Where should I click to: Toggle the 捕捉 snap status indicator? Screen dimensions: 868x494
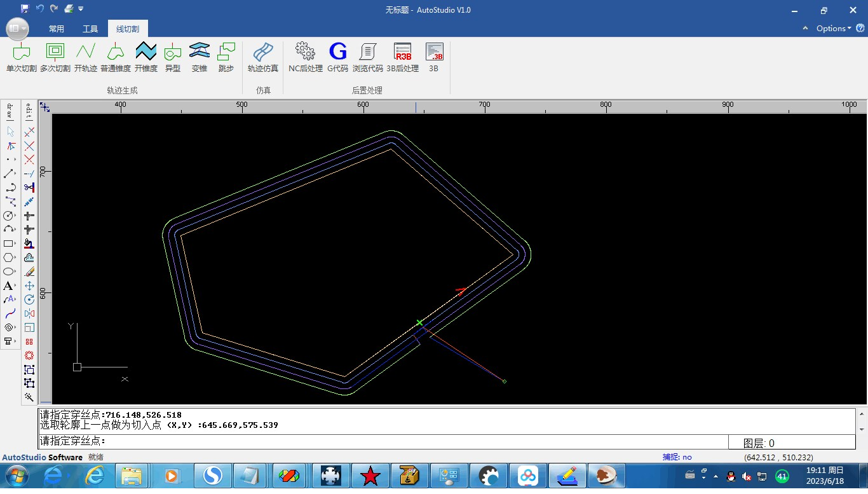tap(677, 457)
